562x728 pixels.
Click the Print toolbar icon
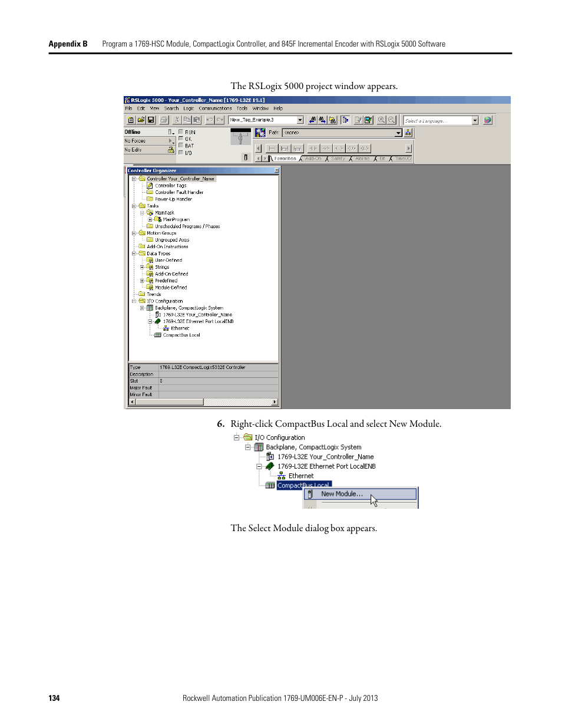tap(164, 120)
